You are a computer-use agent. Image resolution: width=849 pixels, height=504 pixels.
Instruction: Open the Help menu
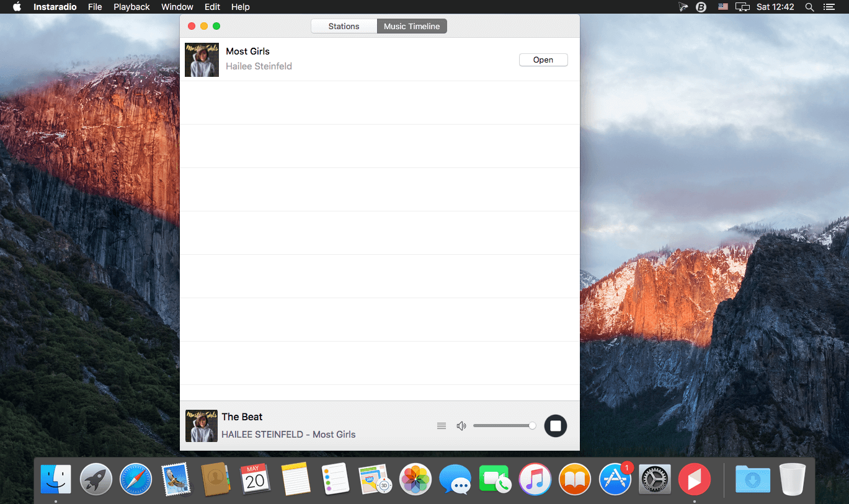pyautogui.click(x=240, y=7)
